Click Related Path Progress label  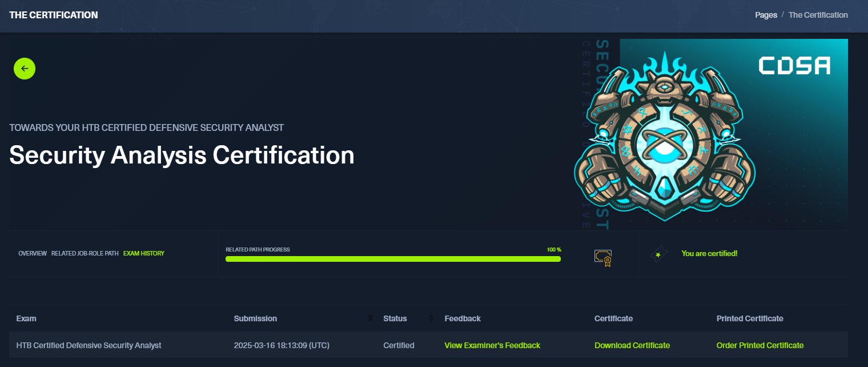click(258, 250)
